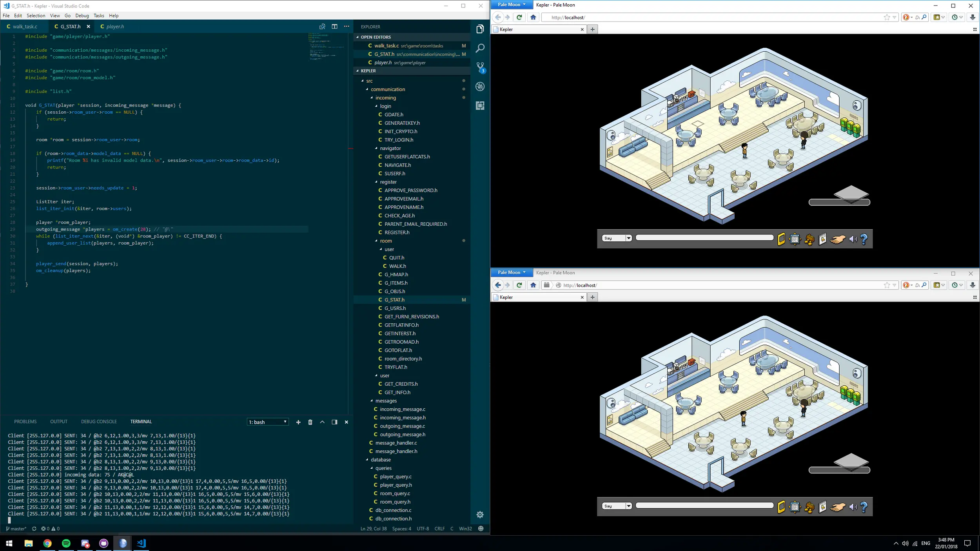Open Pale Moon app menu in top window
This screenshot has height=551, width=980.
pos(512,5)
